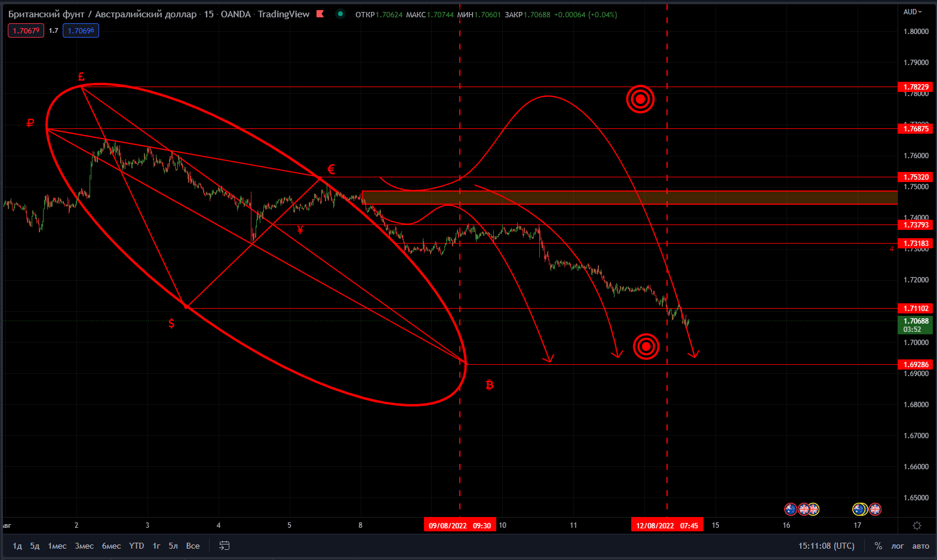937x560 pixels.
Task: Open the symbol title Британский фунт / Австралийский доллар
Action: (102, 14)
